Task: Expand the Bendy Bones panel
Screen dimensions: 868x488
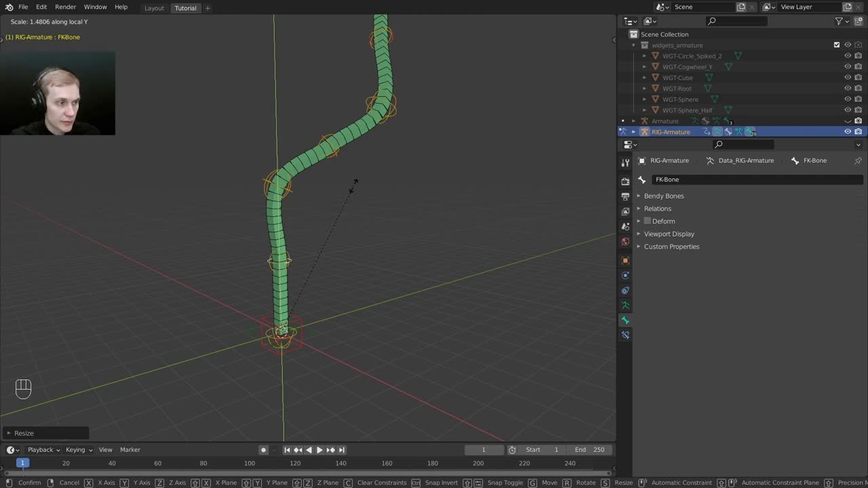Action: coord(664,196)
